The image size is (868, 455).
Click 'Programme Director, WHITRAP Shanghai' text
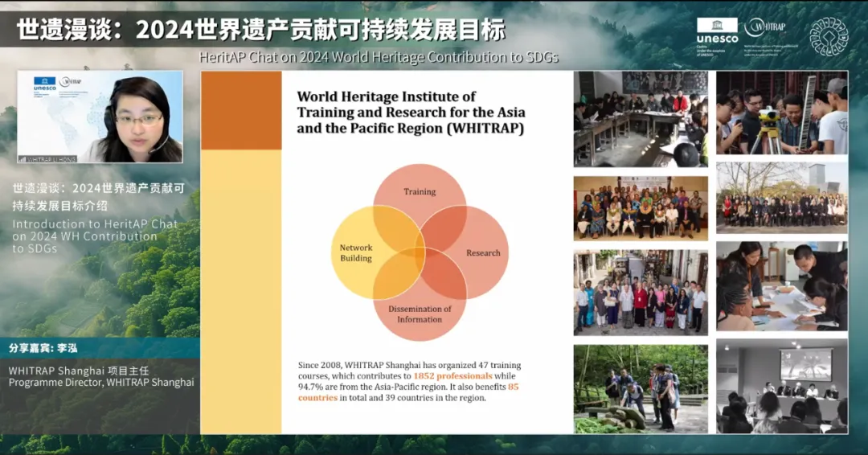coord(101,383)
